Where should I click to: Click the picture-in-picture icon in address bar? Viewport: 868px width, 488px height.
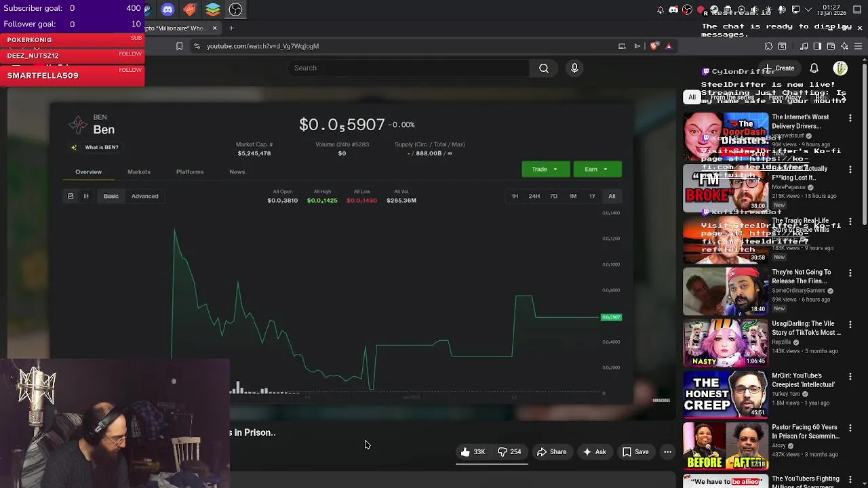pos(622,46)
